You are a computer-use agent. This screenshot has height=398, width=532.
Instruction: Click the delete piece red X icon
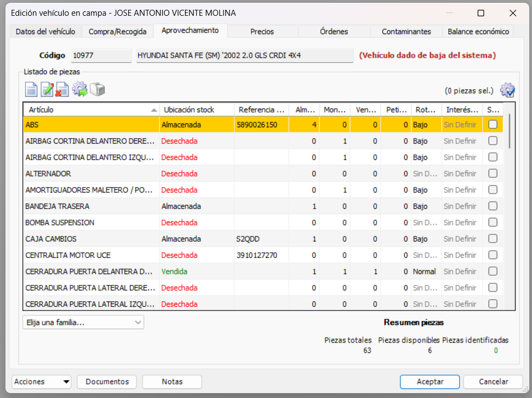pyautogui.click(x=63, y=90)
